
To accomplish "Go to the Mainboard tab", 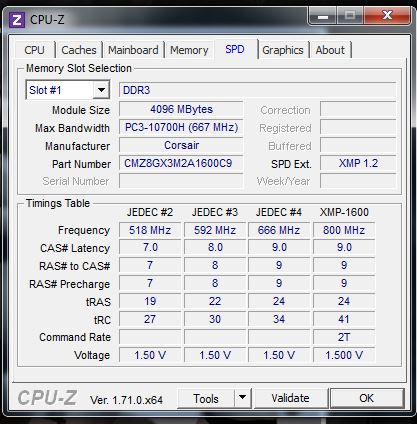I will [x=133, y=50].
